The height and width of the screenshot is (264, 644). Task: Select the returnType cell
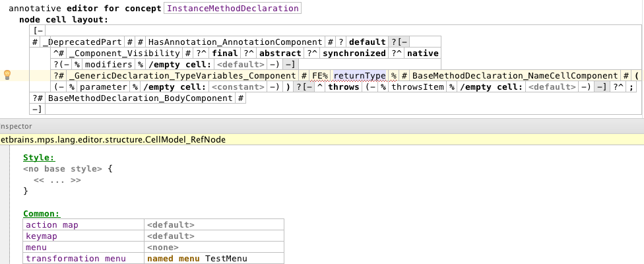(x=360, y=76)
